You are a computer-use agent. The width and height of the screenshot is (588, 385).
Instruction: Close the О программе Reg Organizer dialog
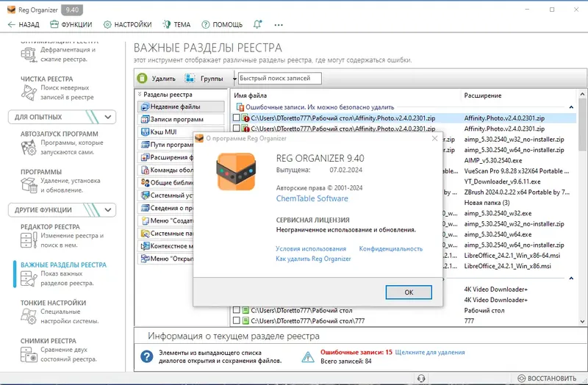click(x=434, y=138)
